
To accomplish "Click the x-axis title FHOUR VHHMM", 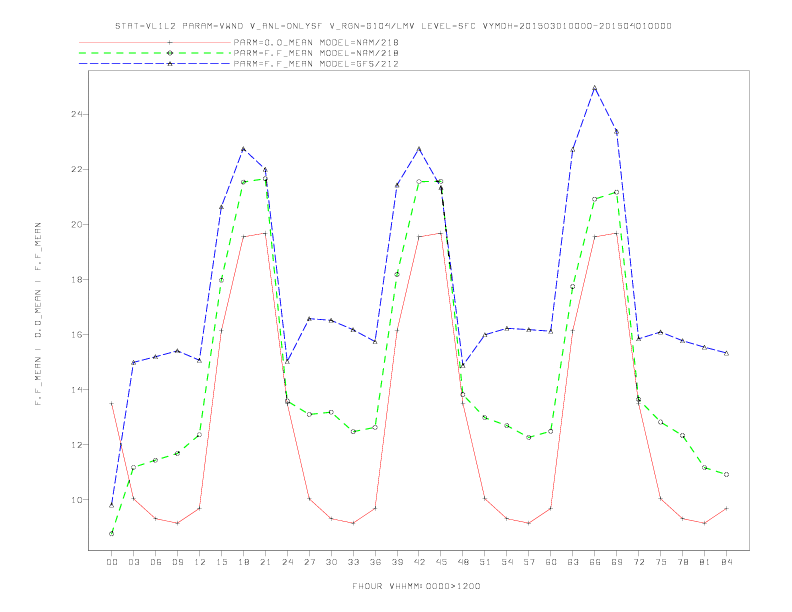I will pyautogui.click(x=416, y=586).
